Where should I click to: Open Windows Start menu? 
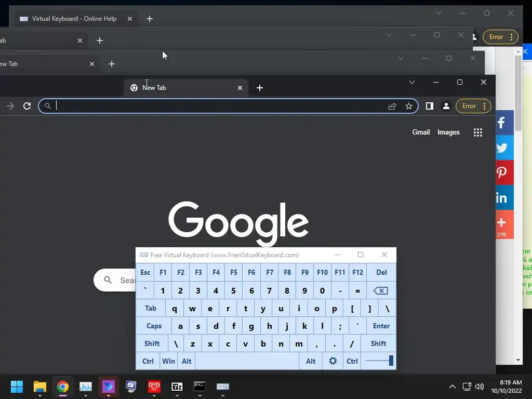click(x=17, y=387)
